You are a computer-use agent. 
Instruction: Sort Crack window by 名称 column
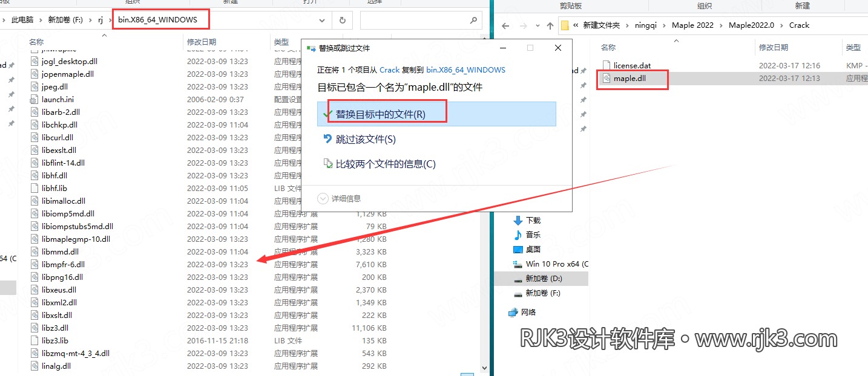tap(608, 47)
